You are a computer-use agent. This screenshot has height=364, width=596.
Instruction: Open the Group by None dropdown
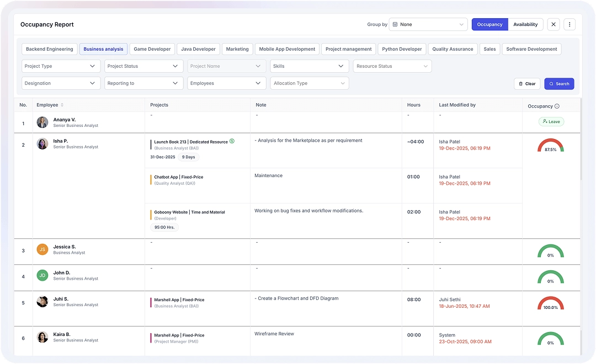point(428,24)
